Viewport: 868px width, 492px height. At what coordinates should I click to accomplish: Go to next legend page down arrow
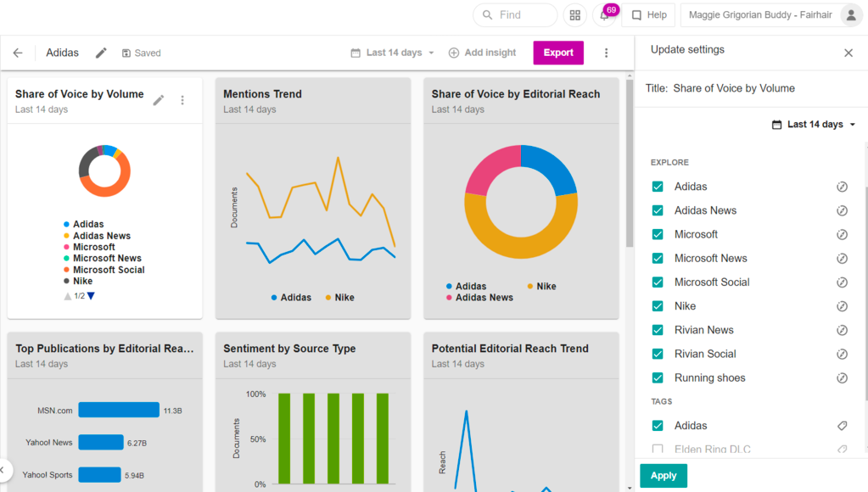[92, 296]
